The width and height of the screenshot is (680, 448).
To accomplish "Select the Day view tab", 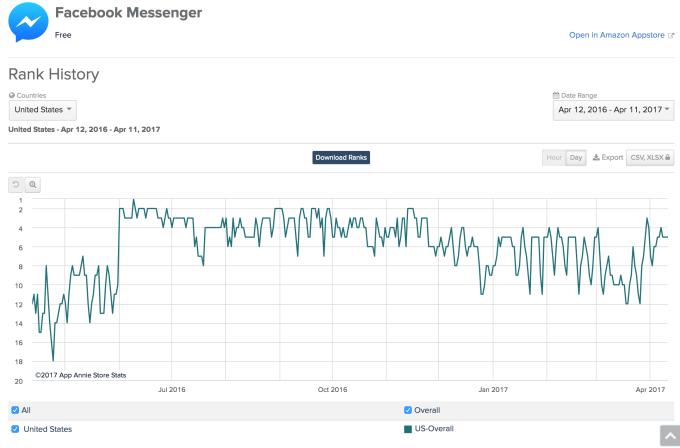I will click(576, 157).
